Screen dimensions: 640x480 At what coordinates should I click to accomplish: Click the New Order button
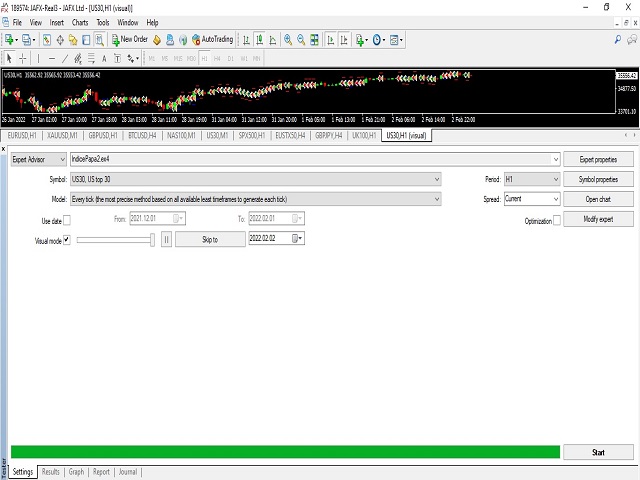tap(130, 40)
